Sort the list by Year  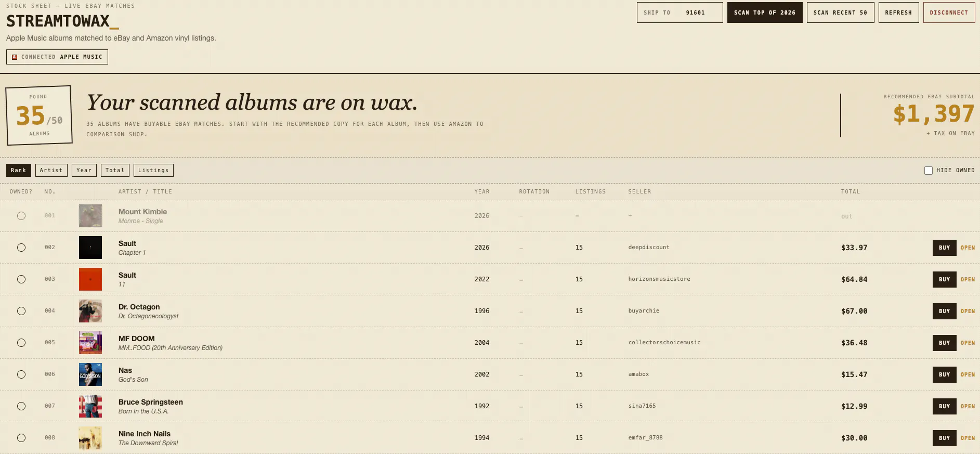pos(84,170)
